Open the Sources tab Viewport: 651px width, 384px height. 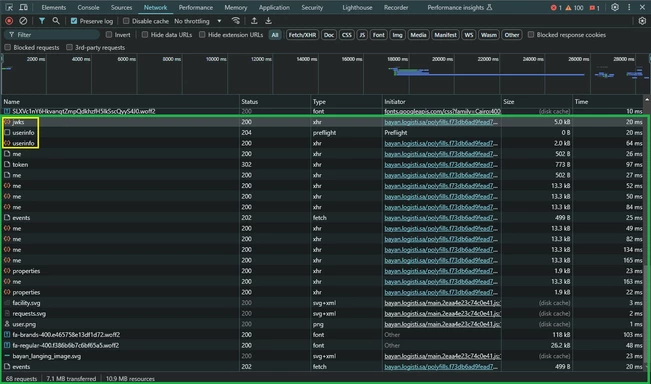pyautogui.click(x=121, y=7)
